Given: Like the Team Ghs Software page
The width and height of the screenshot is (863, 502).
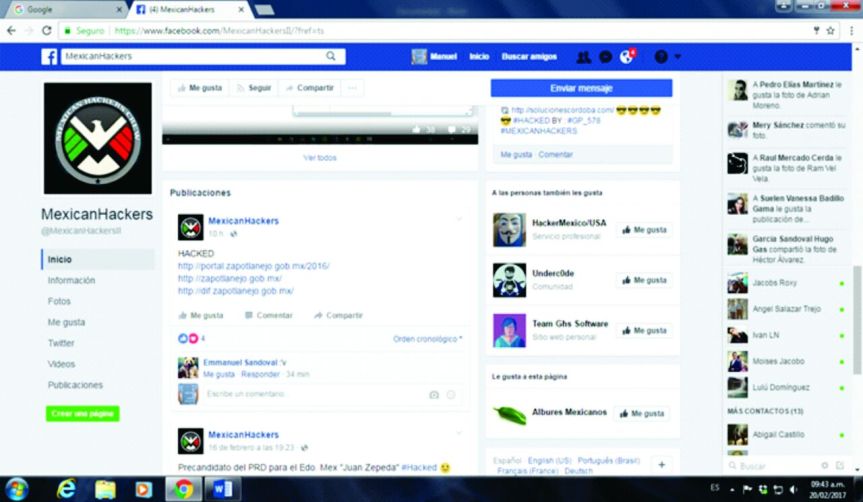Looking at the screenshot, I should pos(644,330).
